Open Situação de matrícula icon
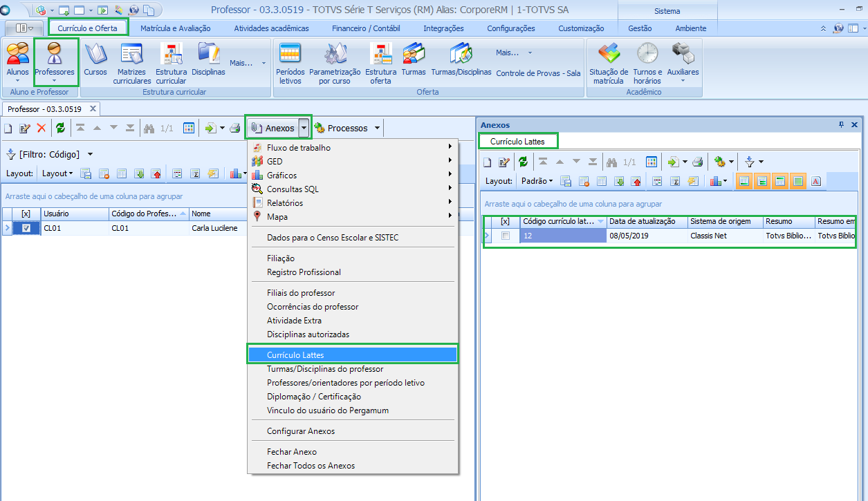868x501 pixels. [609, 64]
